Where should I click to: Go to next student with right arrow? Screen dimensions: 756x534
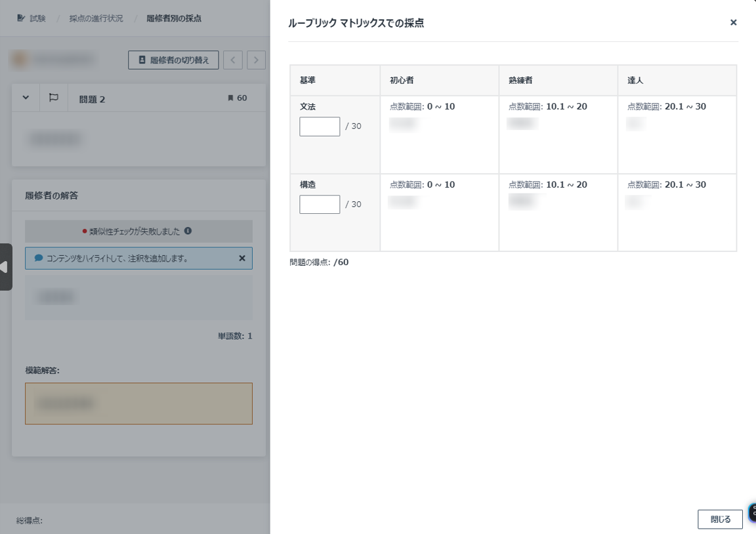click(256, 60)
